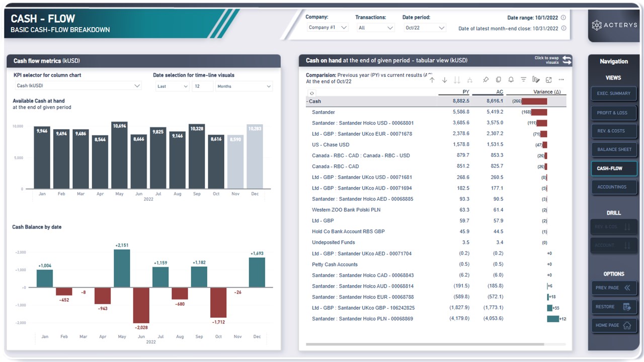Click the Prev. Page button
This screenshot has width=644, height=362.
[614, 288]
